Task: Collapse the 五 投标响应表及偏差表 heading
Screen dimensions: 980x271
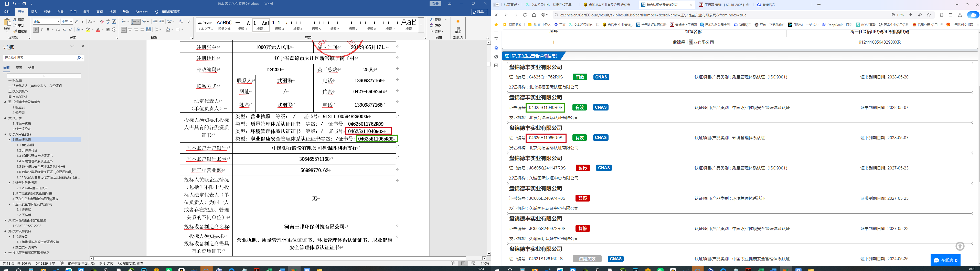Action: tap(5, 102)
